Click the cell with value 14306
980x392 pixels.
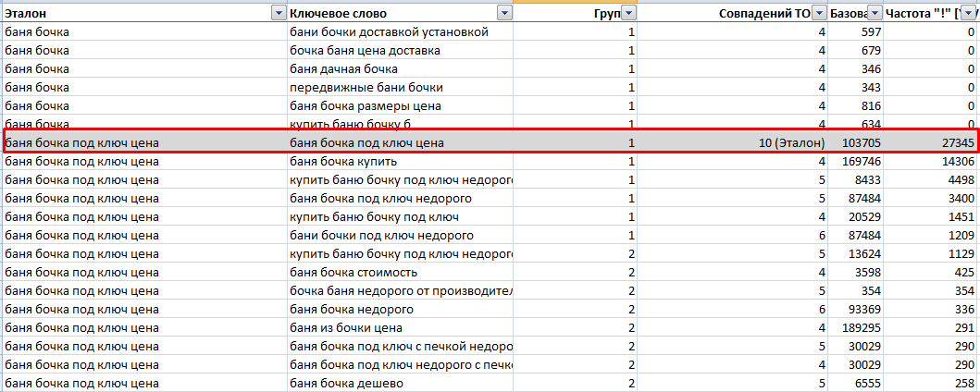tap(931, 162)
